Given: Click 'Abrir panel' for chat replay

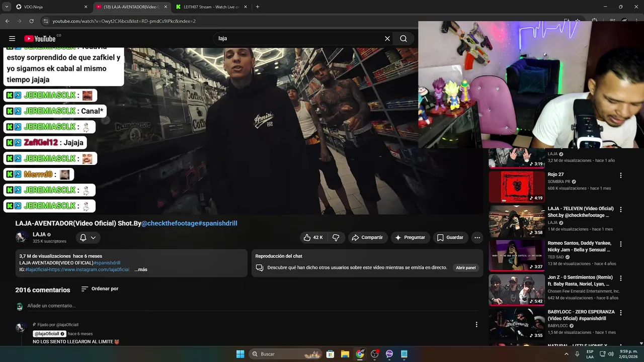Looking at the screenshot, I should point(465,267).
